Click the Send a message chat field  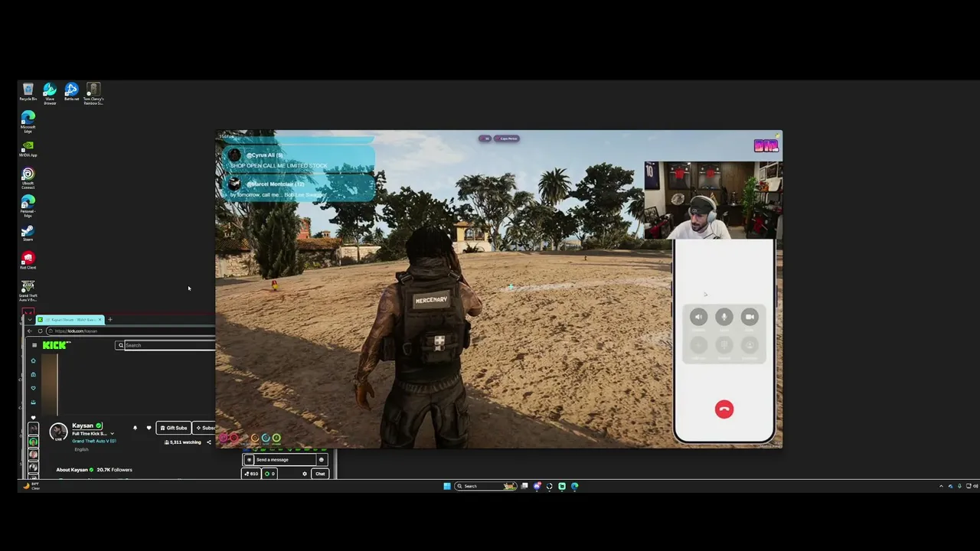(x=286, y=460)
